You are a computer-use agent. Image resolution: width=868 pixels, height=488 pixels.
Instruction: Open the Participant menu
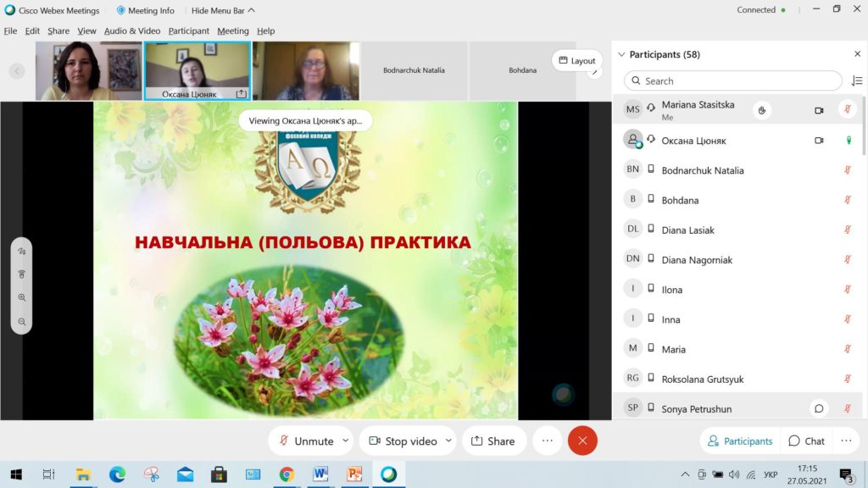pyautogui.click(x=188, y=30)
